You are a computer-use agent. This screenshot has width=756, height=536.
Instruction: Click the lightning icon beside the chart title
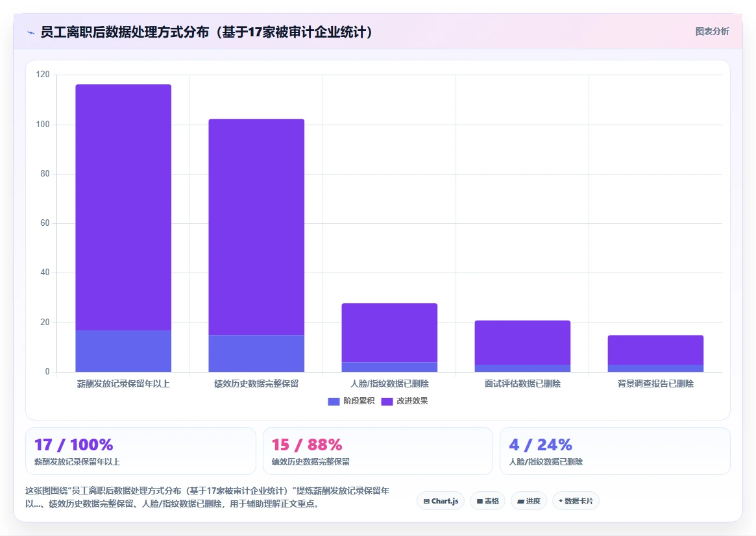point(31,33)
